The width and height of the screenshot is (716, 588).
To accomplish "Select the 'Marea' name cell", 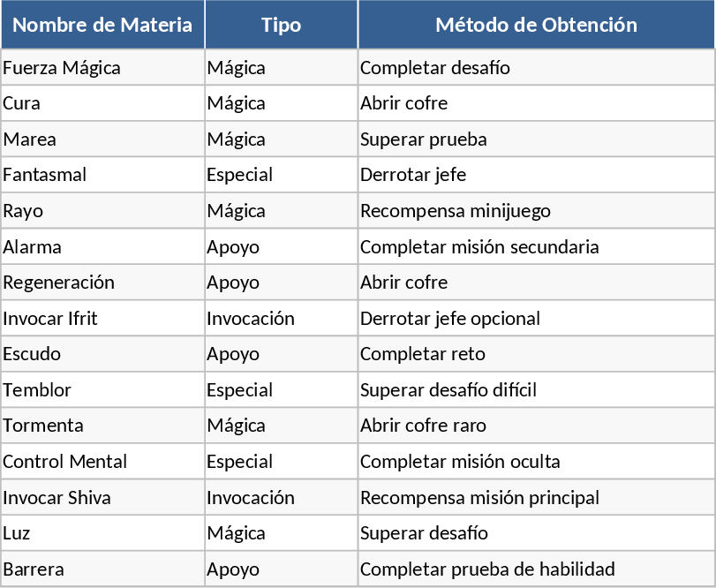I will coord(29,139).
